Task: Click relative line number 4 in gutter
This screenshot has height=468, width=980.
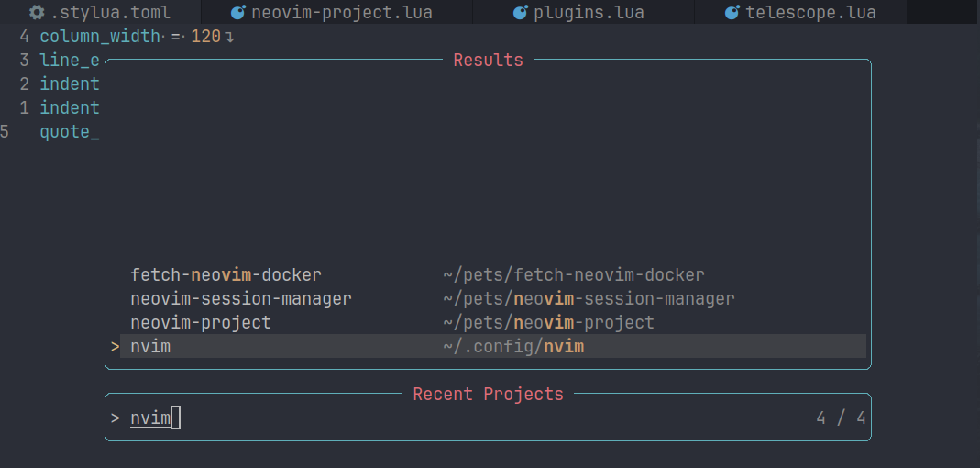Action: click(24, 37)
